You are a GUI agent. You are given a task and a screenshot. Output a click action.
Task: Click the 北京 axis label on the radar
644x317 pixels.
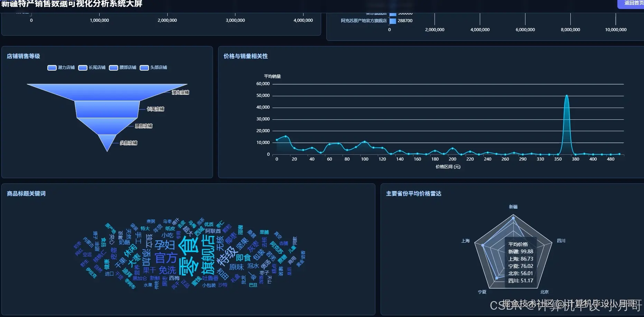click(x=544, y=292)
